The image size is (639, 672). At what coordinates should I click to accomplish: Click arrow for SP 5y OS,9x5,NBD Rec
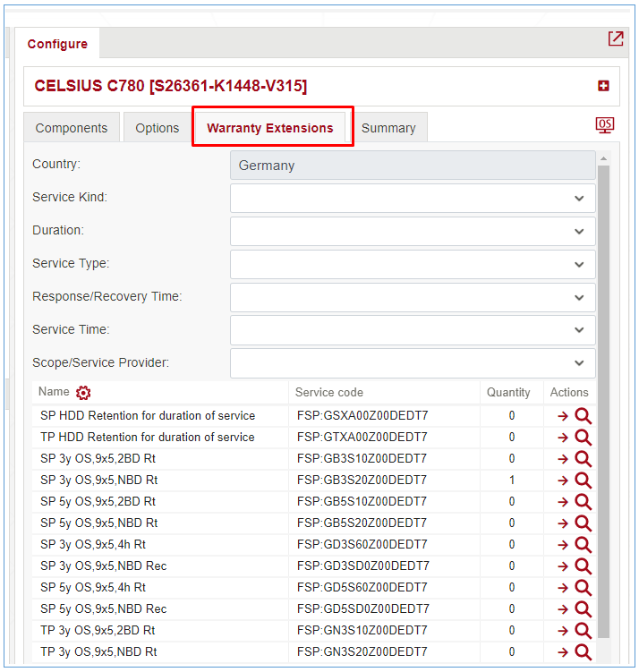[563, 609]
